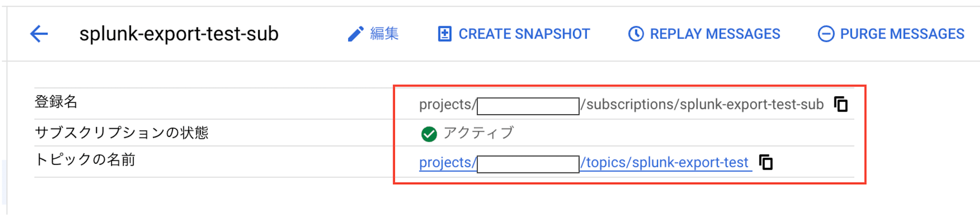Click the pencil edit icon

[356, 34]
